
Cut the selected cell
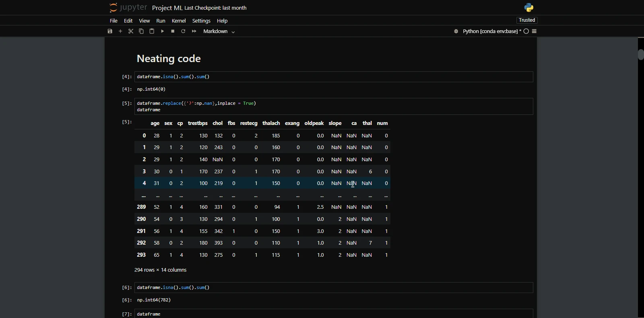click(131, 31)
